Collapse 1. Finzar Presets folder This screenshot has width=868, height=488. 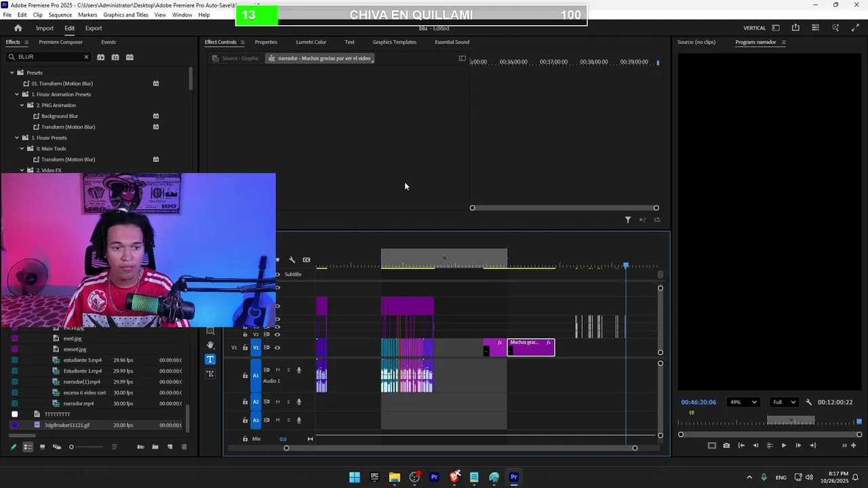point(17,138)
